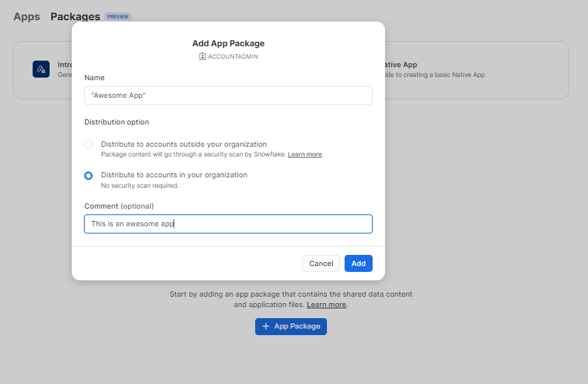The width and height of the screenshot is (588, 384).
Task: Click the Add App Package dialog title
Action: point(228,43)
